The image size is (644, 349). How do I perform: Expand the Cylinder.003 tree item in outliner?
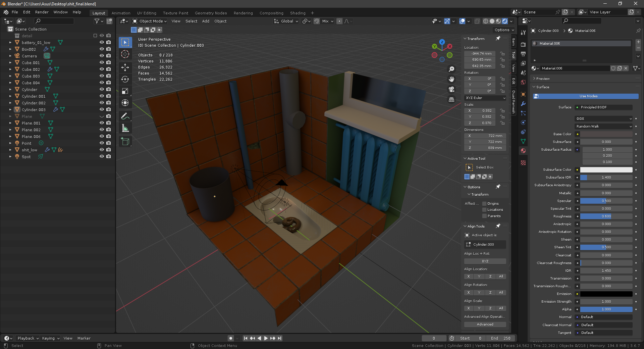10,110
